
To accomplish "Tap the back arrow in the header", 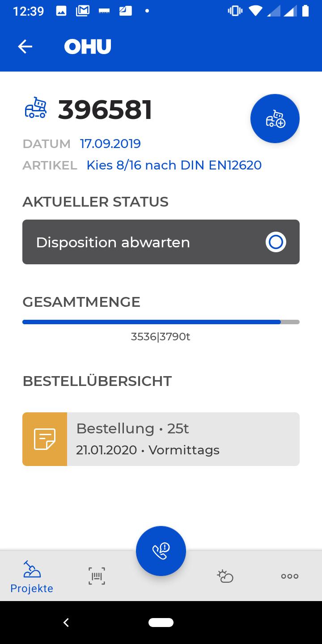I will (25, 47).
